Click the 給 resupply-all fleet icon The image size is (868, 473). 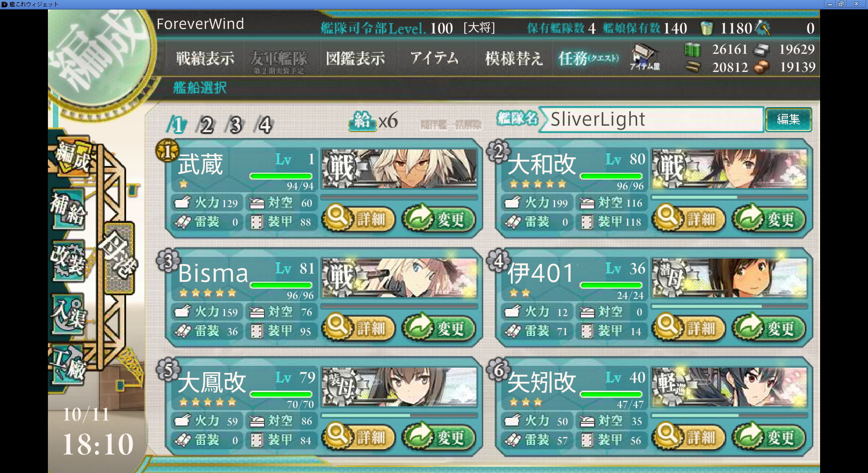pyautogui.click(x=363, y=121)
